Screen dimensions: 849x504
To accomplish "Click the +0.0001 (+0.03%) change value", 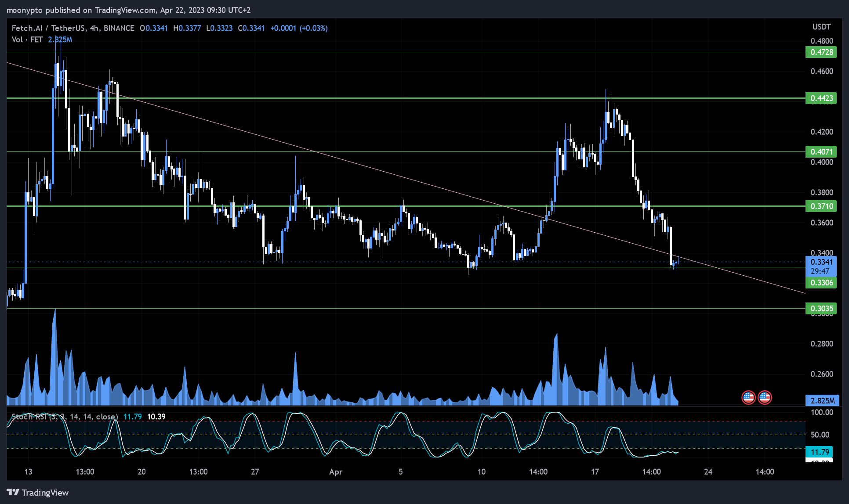I will click(x=299, y=28).
